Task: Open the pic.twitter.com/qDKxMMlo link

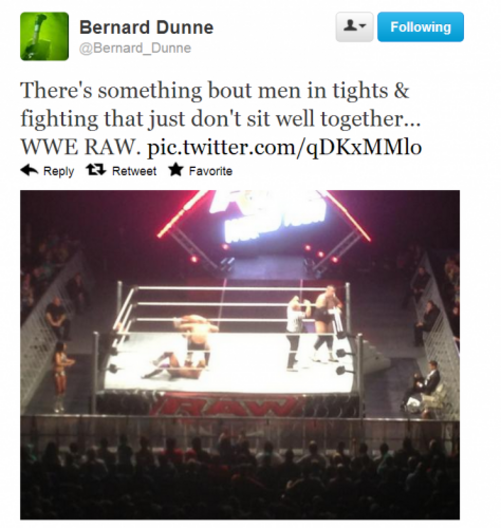Action: (285, 147)
